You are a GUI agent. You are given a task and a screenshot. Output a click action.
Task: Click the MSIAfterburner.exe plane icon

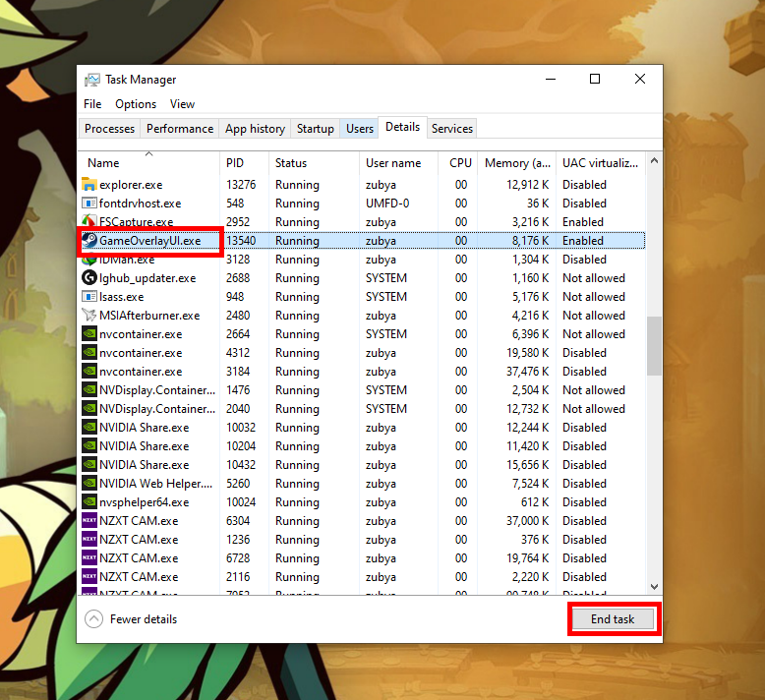tap(89, 316)
